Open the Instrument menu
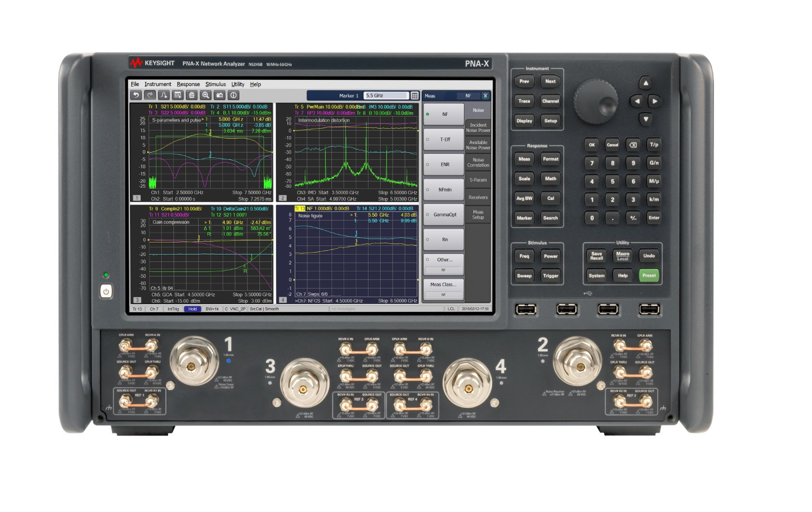The image size is (812, 512). pyautogui.click(x=158, y=85)
